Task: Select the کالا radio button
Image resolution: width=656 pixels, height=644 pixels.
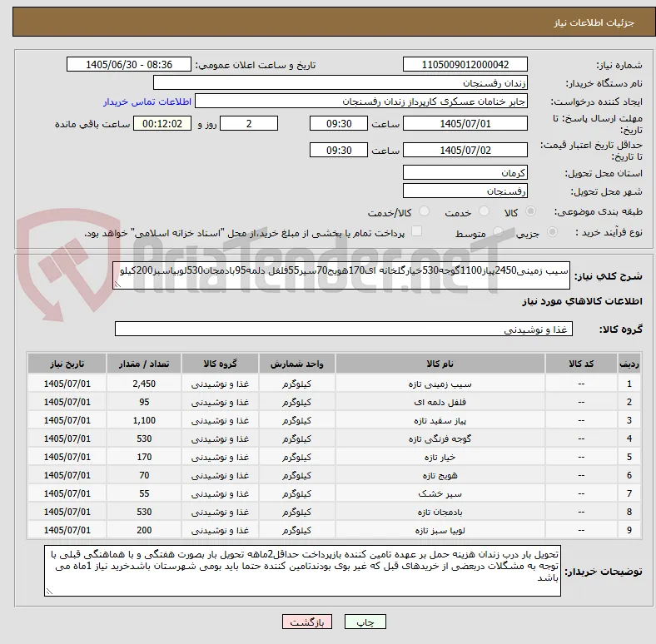Action: coord(530,211)
